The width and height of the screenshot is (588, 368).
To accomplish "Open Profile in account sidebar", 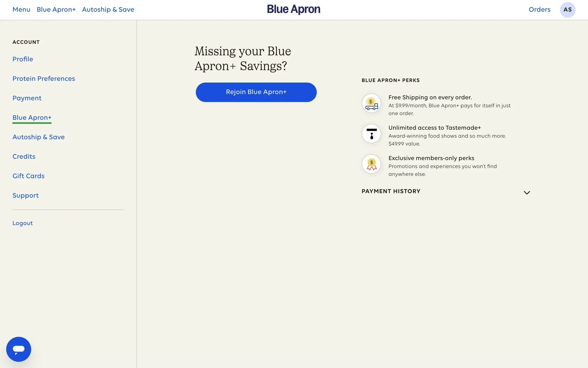I will (23, 59).
